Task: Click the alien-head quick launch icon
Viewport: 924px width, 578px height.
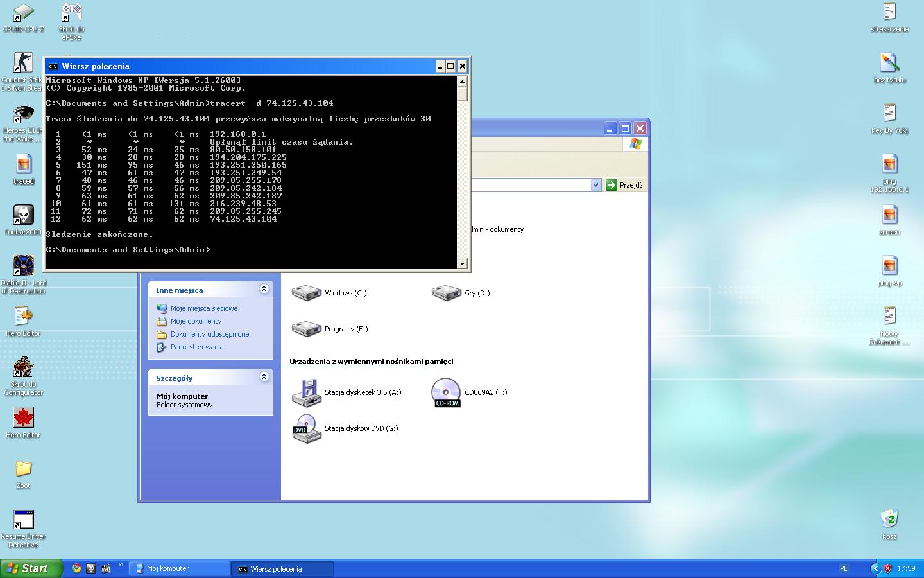Action: click(x=91, y=568)
